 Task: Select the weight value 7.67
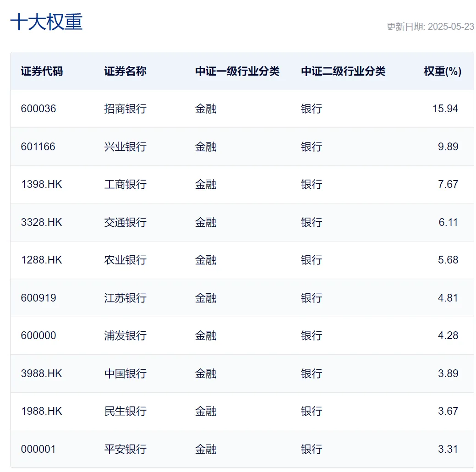click(x=448, y=184)
